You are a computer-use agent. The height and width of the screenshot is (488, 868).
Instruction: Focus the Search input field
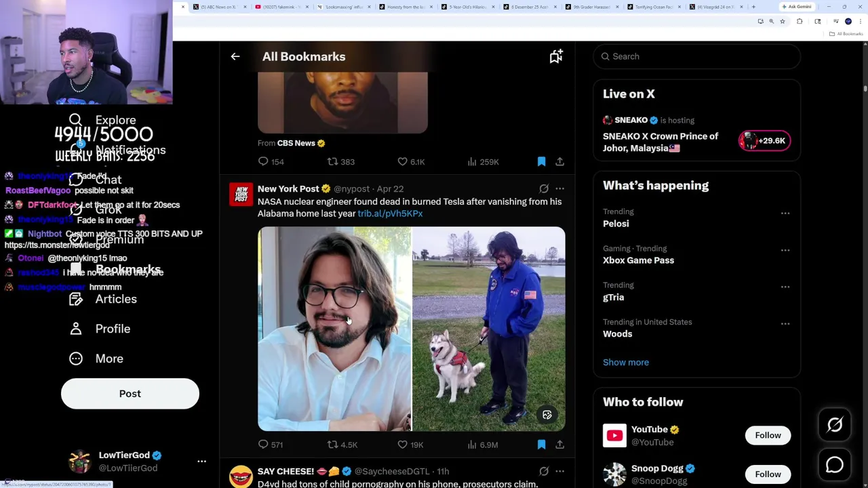pyautogui.click(x=697, y=56)
